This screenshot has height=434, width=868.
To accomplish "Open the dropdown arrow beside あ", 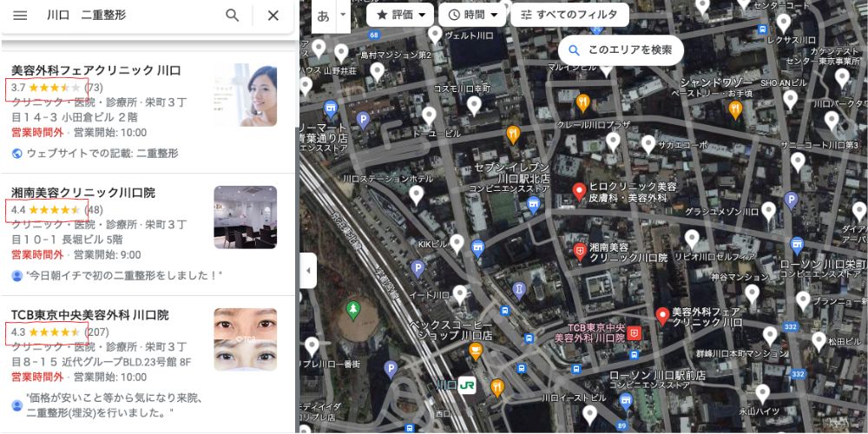I will click(x=343, y=16).
